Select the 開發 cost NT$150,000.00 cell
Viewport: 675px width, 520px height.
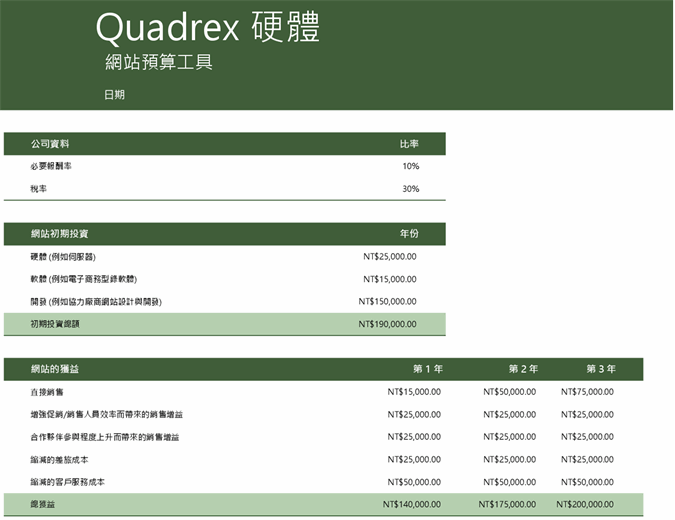point(387,301)
